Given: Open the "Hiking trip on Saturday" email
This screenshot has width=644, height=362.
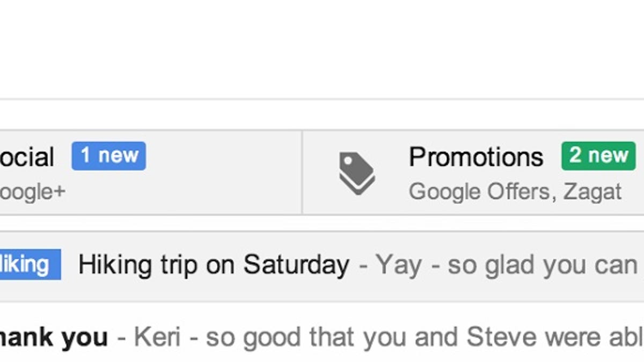Looking at the screenshot, I should tap(214, 265).
